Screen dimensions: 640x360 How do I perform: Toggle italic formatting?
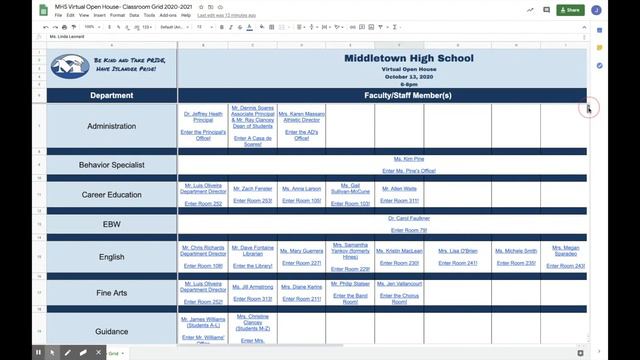231,27
